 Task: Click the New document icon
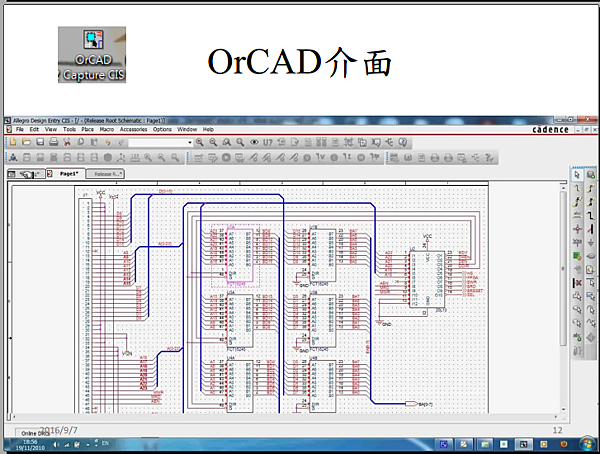click(13, 142)
